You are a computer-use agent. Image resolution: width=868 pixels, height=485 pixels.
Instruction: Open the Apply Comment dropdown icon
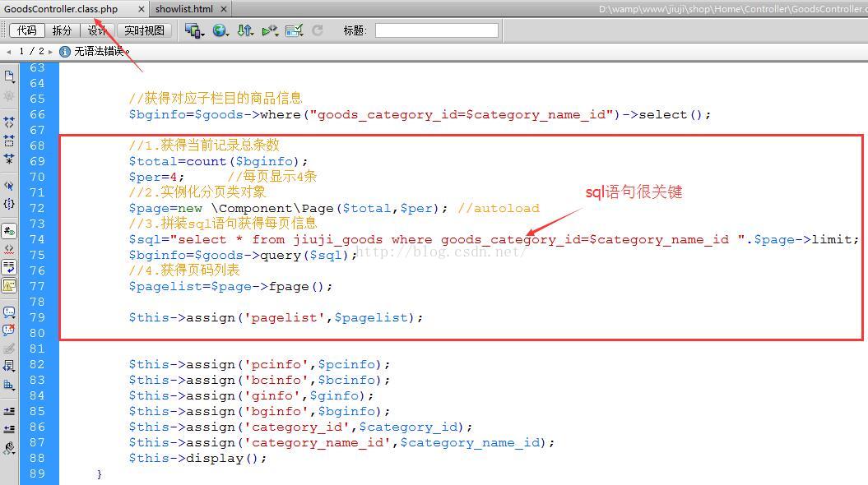tap(9, 312)
